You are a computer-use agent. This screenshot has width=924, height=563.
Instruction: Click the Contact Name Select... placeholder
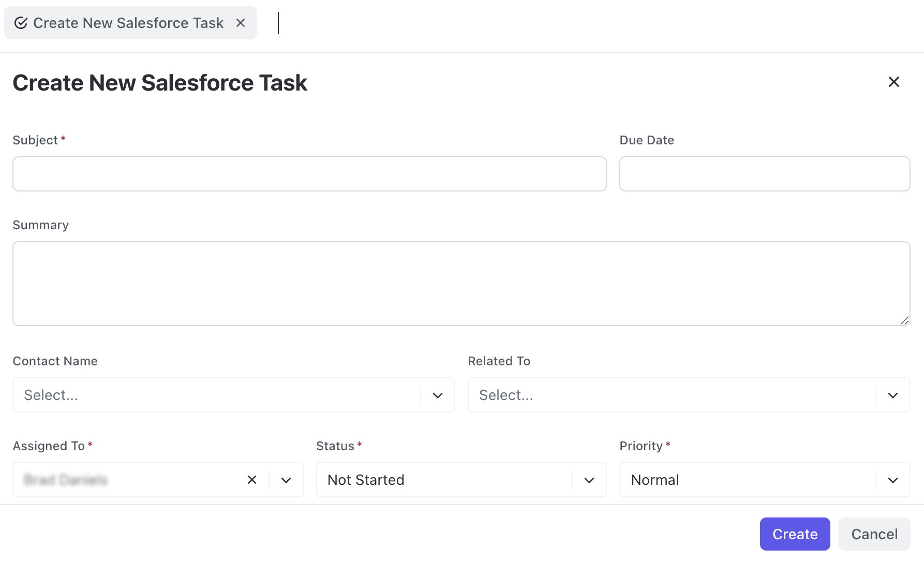pos(51,395)
